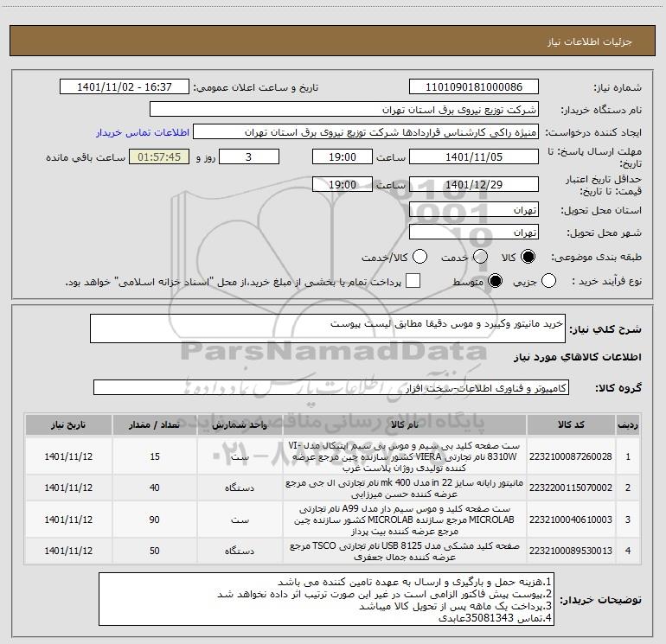Select the کالا radio button
666x644 pixels.
528,257
